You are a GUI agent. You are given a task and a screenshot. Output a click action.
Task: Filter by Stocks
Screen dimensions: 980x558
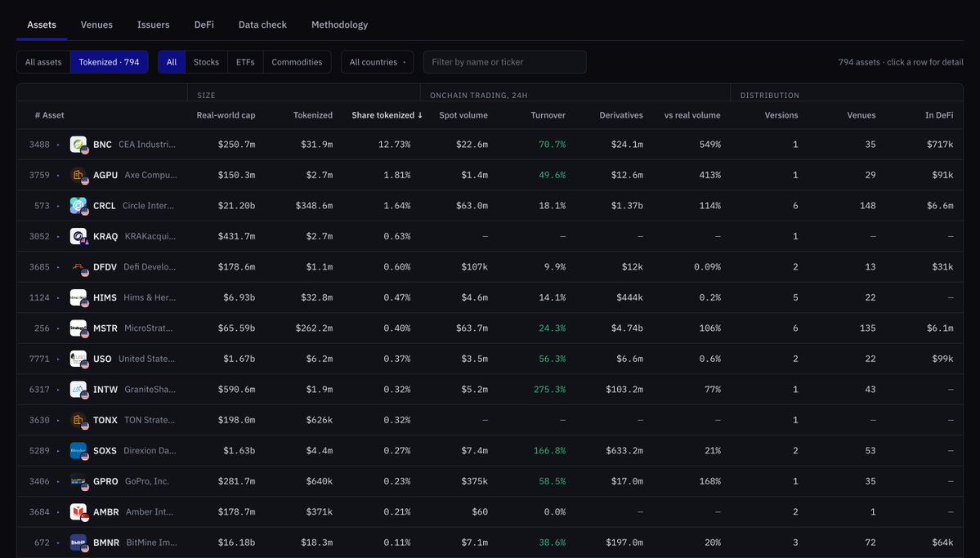pos(206,62)
